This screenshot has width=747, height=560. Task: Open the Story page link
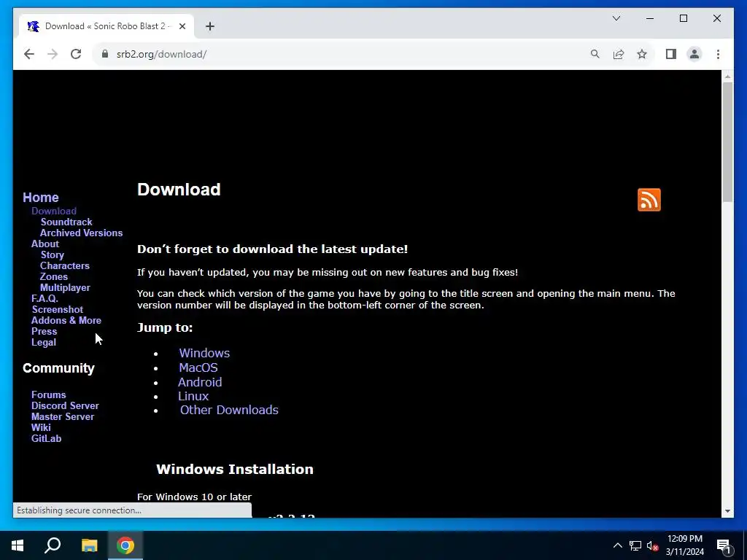point(52,254)
